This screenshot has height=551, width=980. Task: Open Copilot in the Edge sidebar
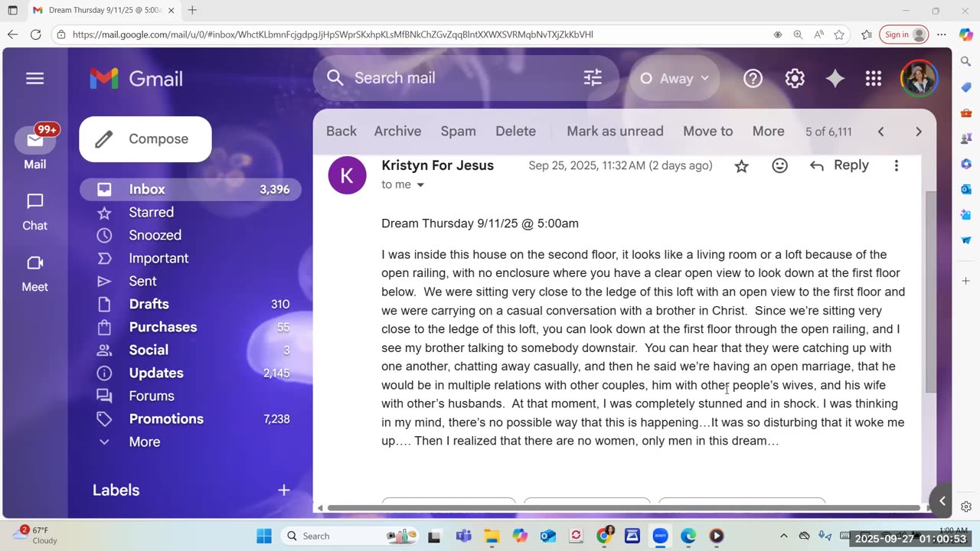[966, 34]
